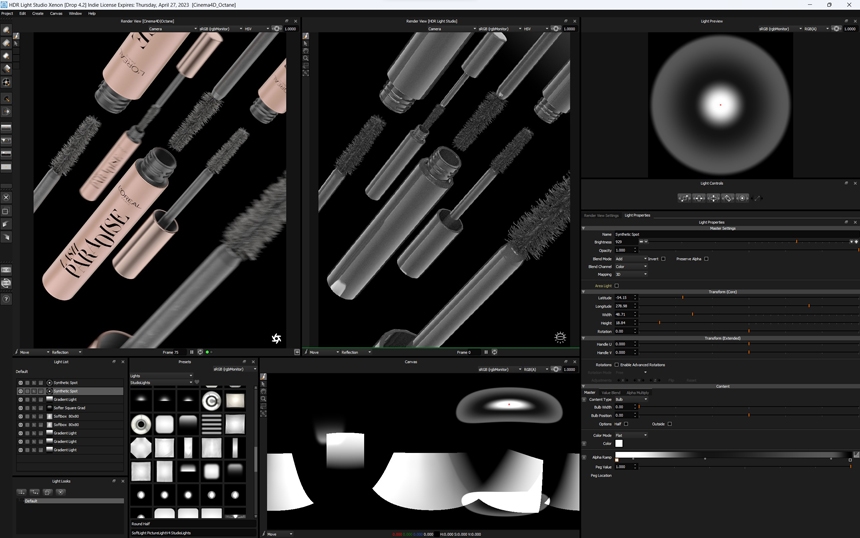The width and height of the screenshot is (860, 538).
Task: Click the light Name input field
Action: (x=737, y=234)
